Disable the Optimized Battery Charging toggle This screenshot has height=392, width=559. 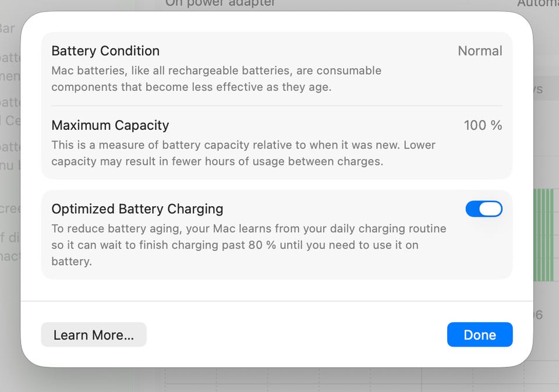[483, 209]
